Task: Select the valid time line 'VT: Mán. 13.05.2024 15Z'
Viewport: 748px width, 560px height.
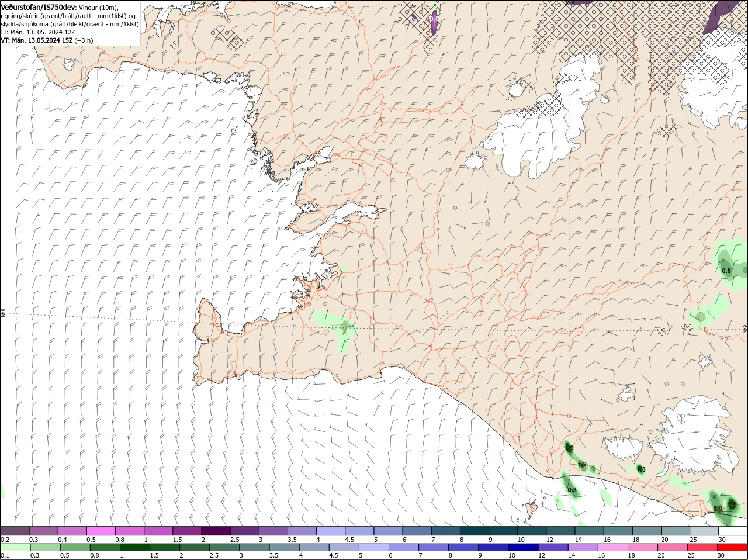Action: coord(37,40)
